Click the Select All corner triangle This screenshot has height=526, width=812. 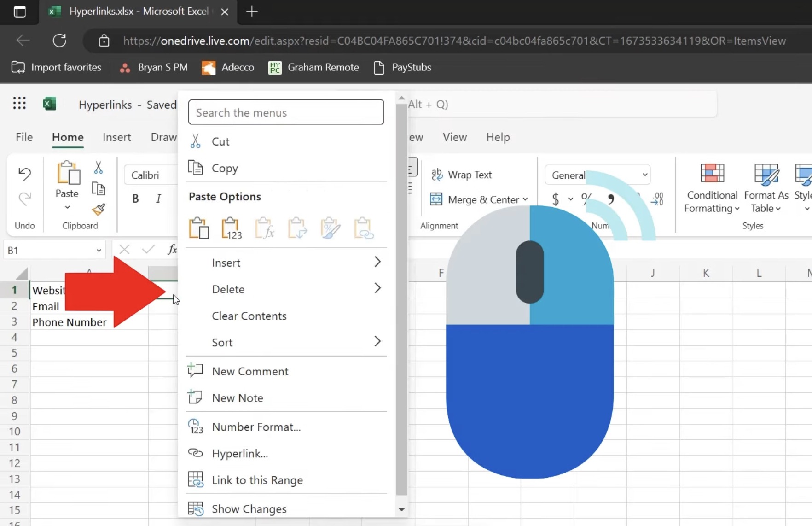pos(21,274)
